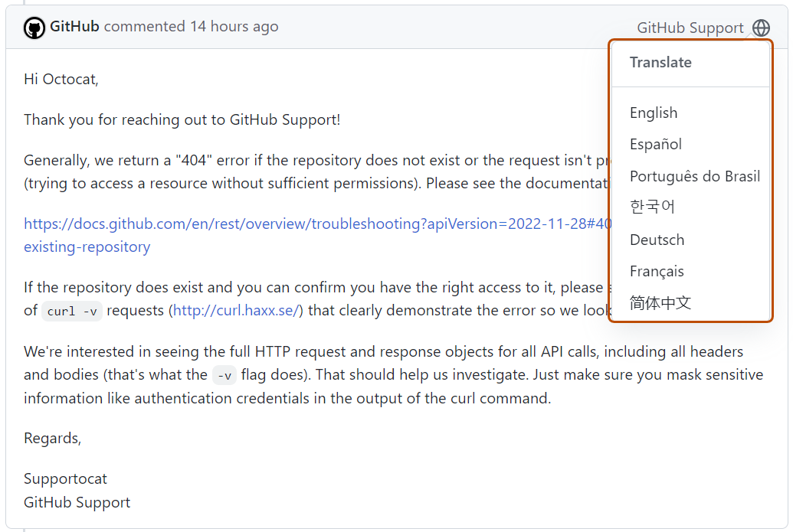The height and width of the screenshot is (532, 793).
Task: Translate the comment into Deutsch
Action: click(657, 240)
